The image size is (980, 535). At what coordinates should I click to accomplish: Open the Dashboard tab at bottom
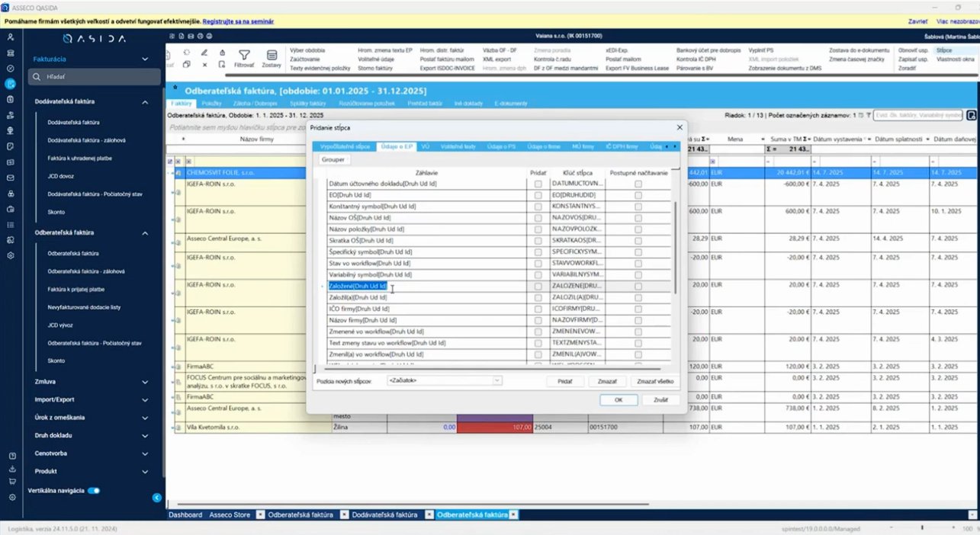(x=185, y=515)
